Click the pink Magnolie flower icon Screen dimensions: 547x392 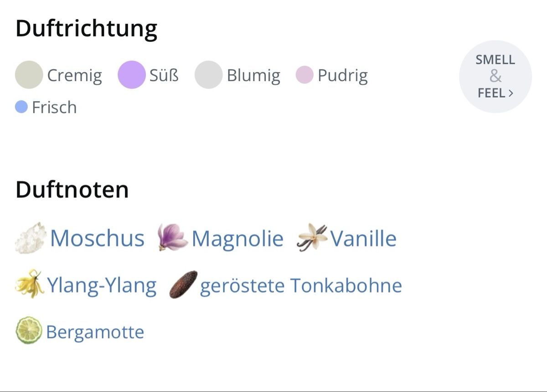pos(172,237)
